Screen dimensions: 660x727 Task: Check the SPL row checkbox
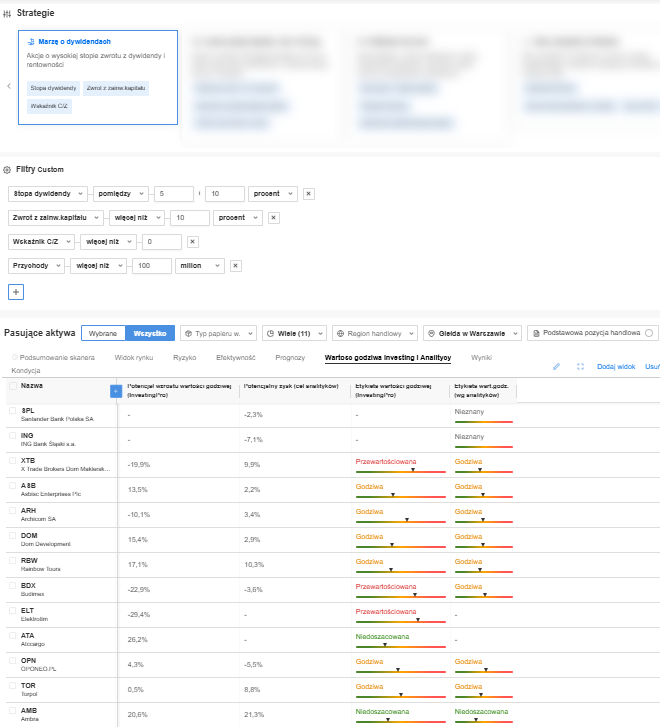click(13, 410)
